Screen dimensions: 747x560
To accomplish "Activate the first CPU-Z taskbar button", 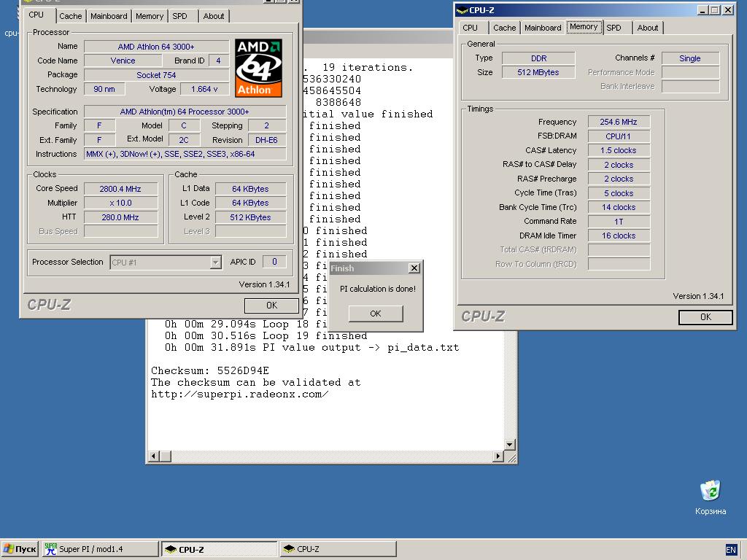I will coord(219,549).
